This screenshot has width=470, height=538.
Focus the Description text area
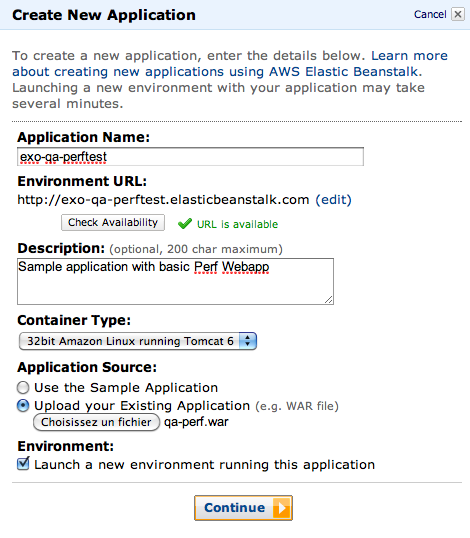point(175,281)
